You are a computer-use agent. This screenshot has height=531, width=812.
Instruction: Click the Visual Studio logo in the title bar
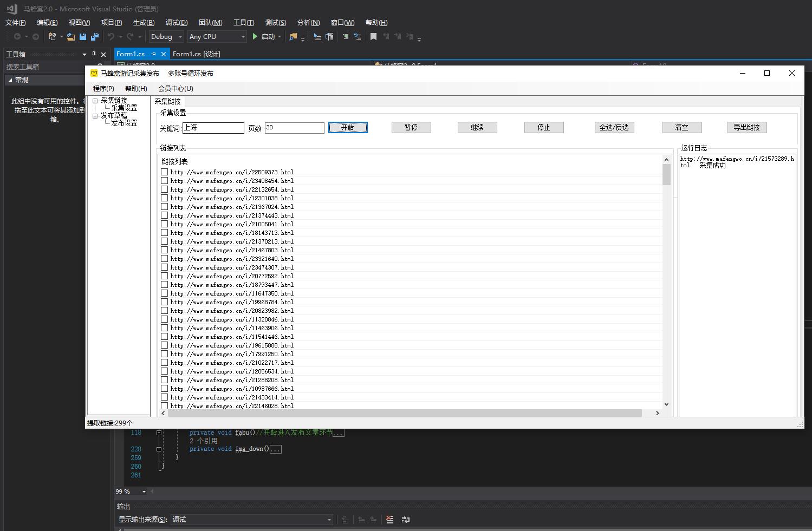[x=12, y=9]
